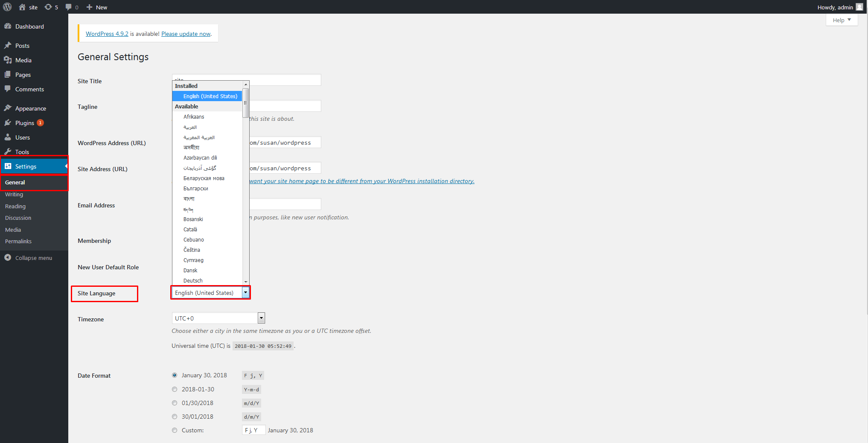The width and height of the screenshot is (868, 443).
Task: Toggle the Site Language dropdown arrow
Action: (245, 293)
